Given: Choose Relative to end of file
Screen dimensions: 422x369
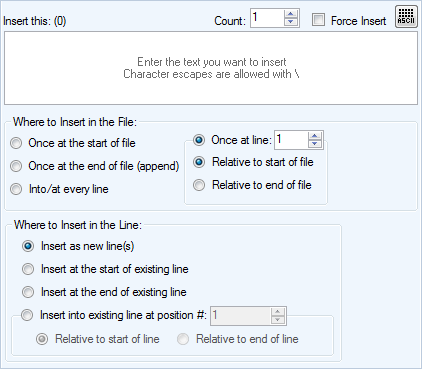Looking at the screenshot, I should tap(252, 185).
